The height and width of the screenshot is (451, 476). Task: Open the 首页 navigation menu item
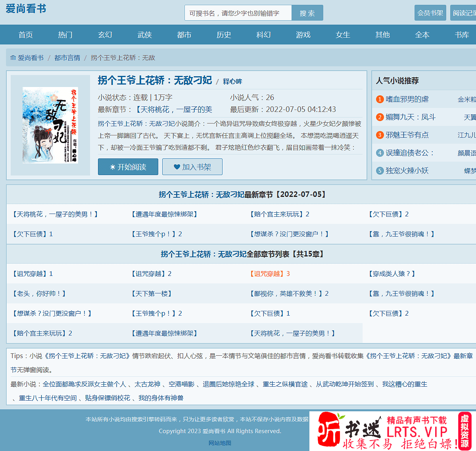pyautogui.click(x=25, y=35)
